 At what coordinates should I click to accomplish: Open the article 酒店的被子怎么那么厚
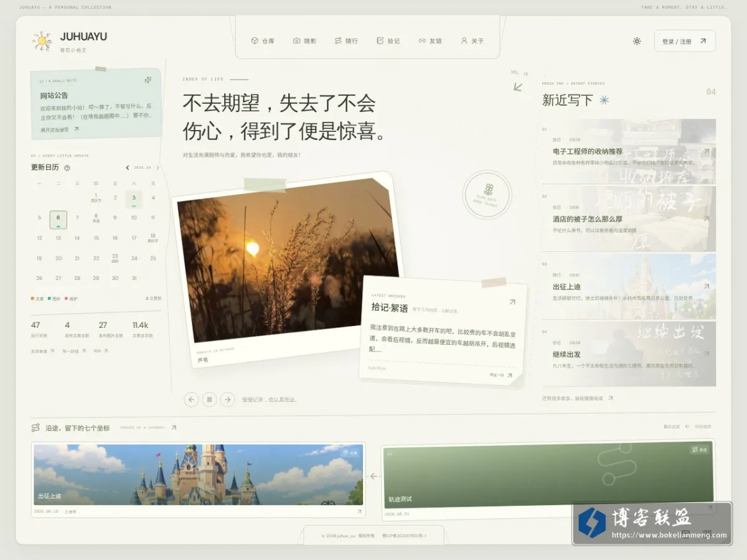pos(629,219)
